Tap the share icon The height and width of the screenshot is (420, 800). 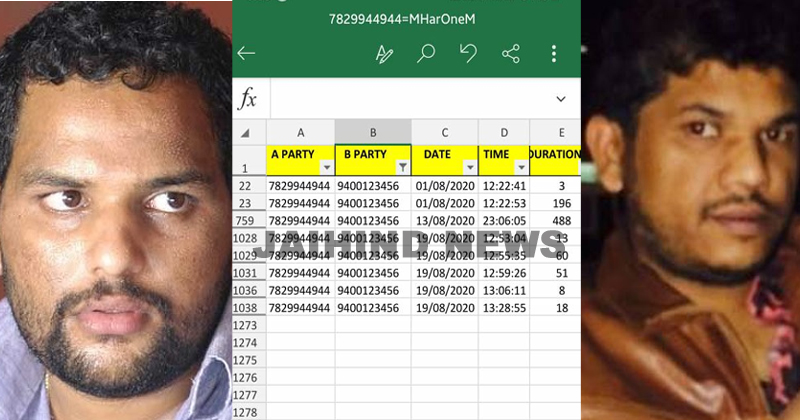coord(511,54)
